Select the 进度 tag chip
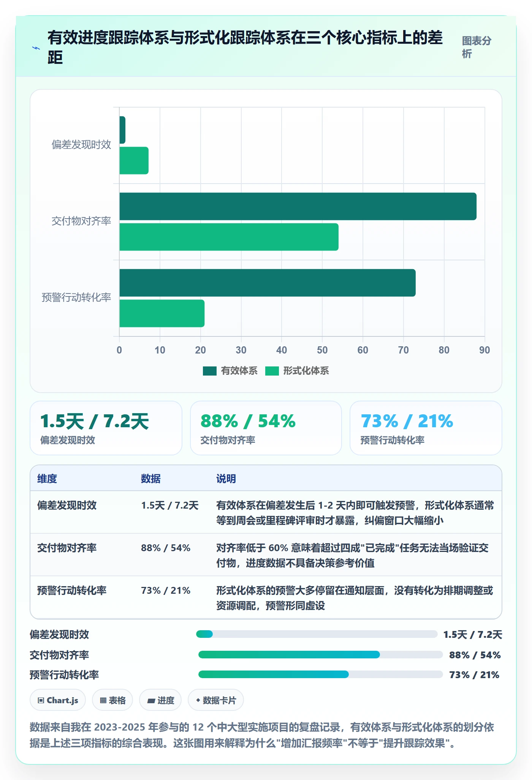Screen dimensions: 532x780 click(160, 700)
